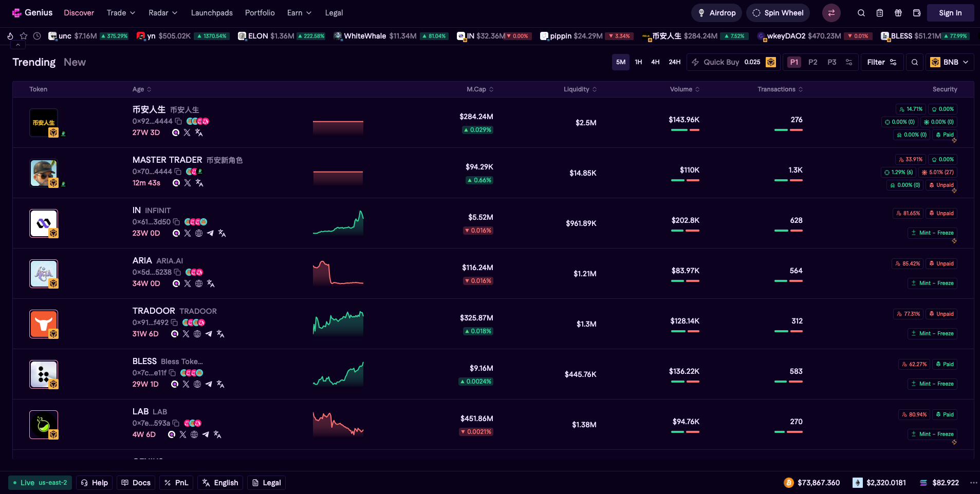Show favorites with the star icon

(24, 36)
